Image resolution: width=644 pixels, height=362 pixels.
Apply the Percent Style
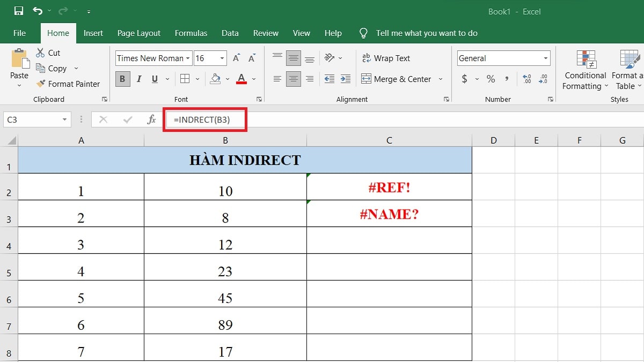tap(491, 79)
